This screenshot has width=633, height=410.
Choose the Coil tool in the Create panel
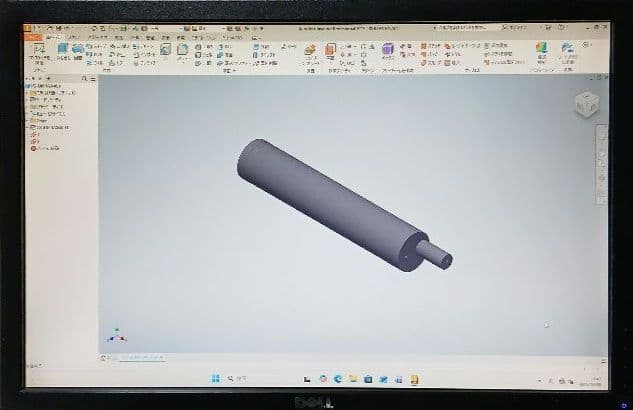(x=95, y=63)
